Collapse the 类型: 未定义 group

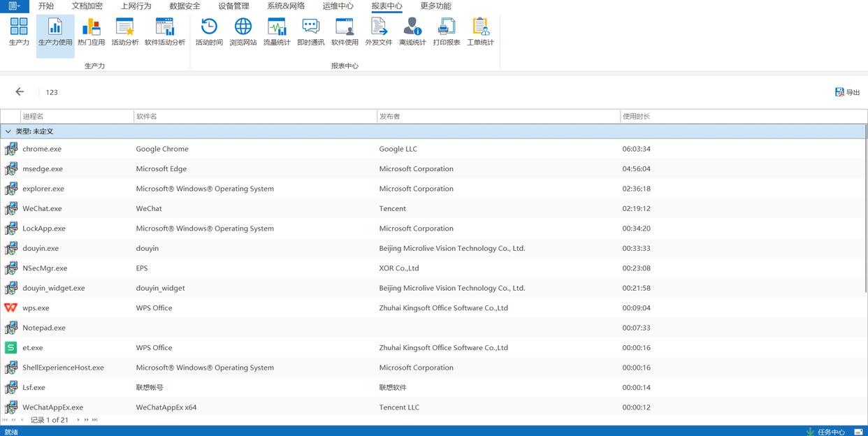coord(8,131)
